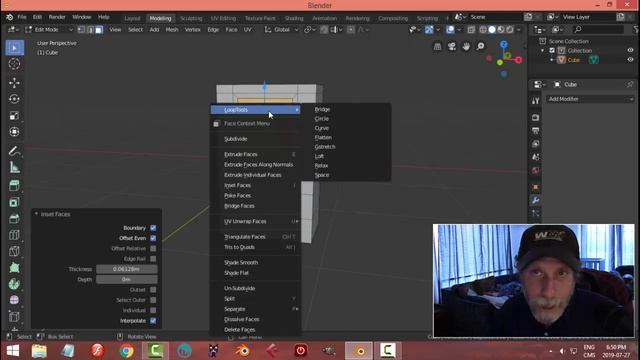Open Chrome from the taskbar
Image resolution: width=640 pixels, height=360 pixels.
click(127, 351)
